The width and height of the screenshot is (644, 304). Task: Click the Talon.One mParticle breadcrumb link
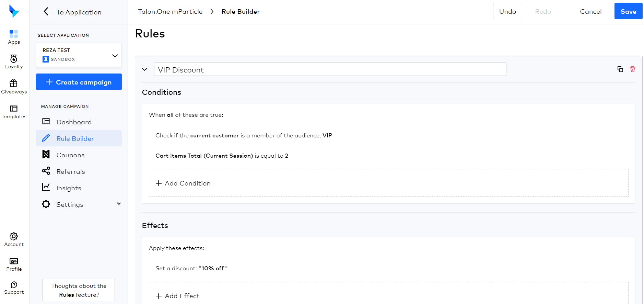pos(170,12)
